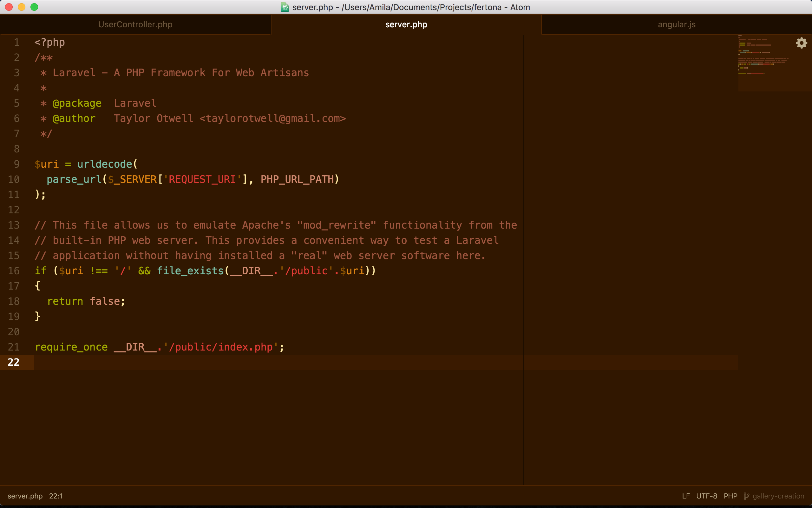
Task: Change line ending via LF indicator
Action: pyautogui.click(x=686, y=496)
